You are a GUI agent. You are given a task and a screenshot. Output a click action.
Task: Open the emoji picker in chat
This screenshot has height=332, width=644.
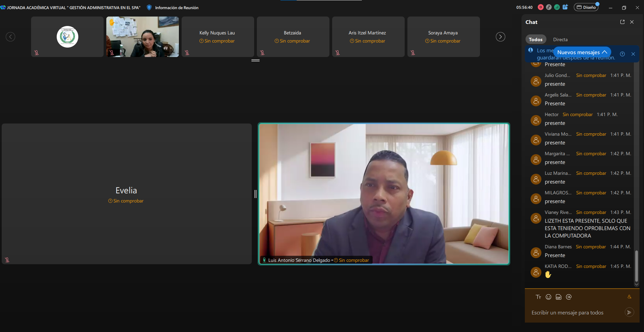[548, 297]
